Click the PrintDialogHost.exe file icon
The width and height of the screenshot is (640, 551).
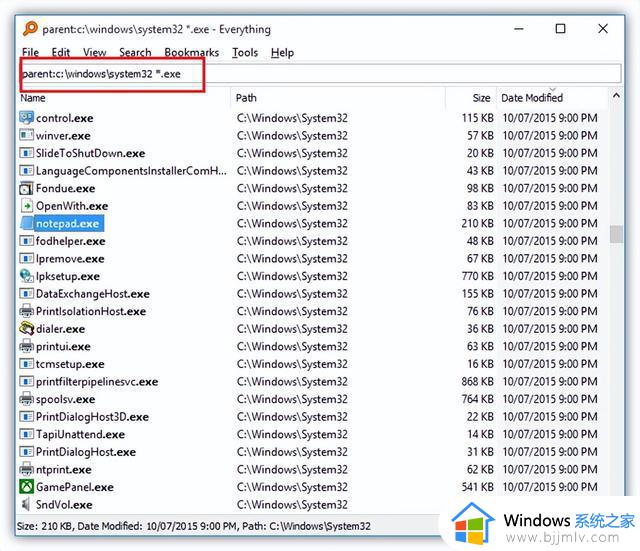pos(27,451)
